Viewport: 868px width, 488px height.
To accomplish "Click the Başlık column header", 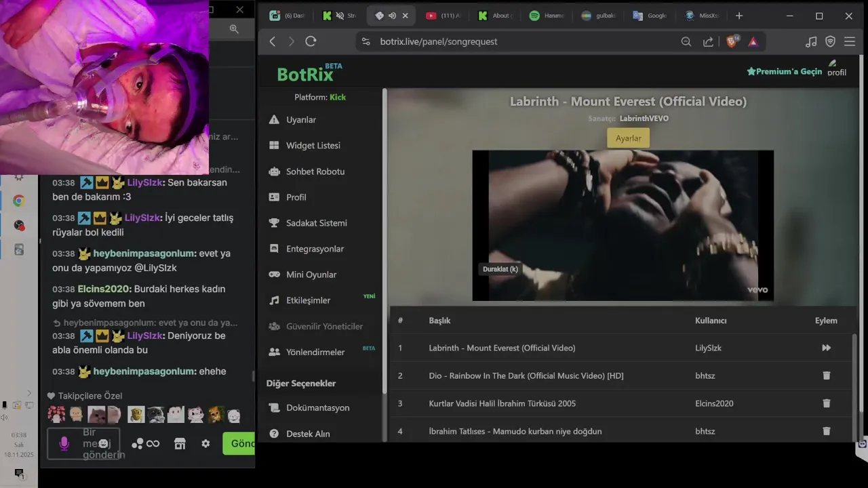I will click(x=439, y=321).
